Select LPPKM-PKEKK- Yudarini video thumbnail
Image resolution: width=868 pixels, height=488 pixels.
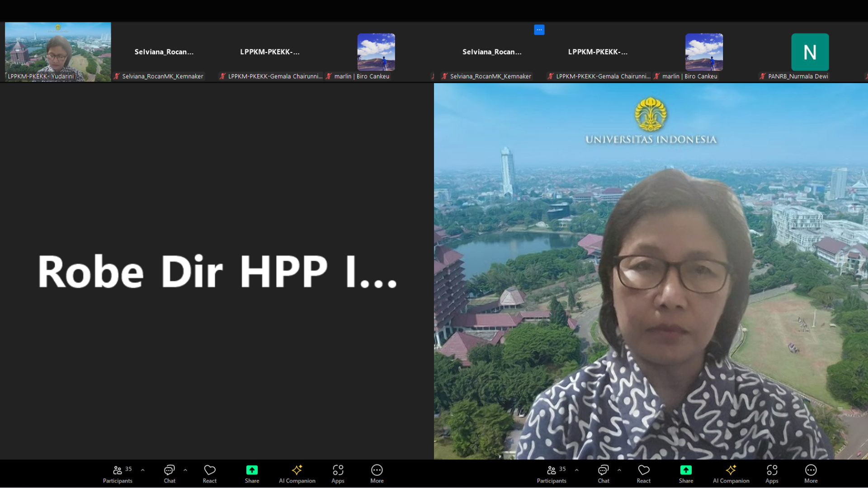(58, 52)
